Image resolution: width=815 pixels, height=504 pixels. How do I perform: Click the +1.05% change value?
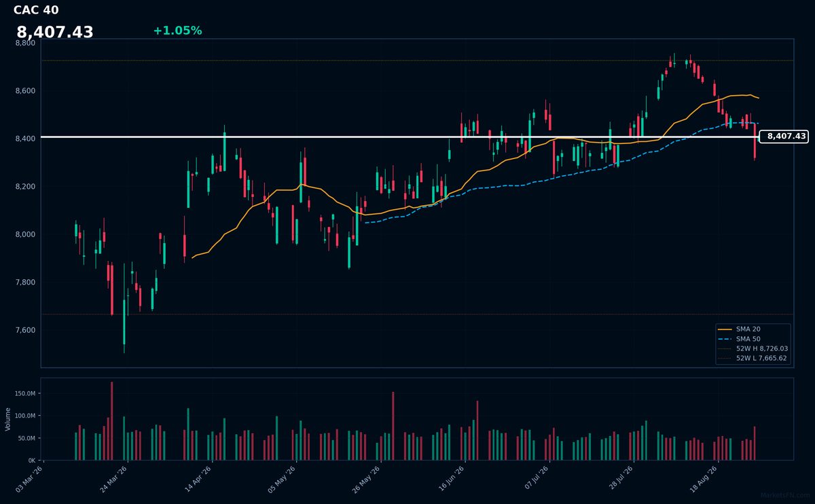tap(177, 31)
